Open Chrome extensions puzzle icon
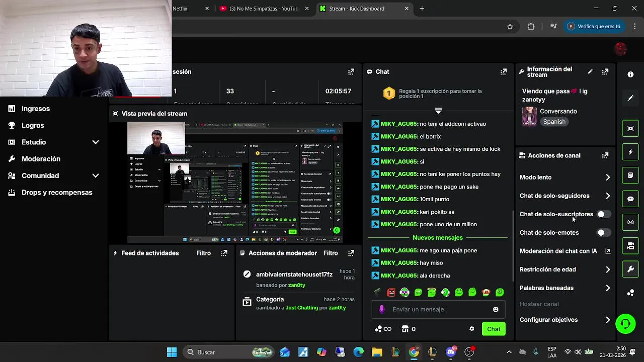 click(531, 26)
